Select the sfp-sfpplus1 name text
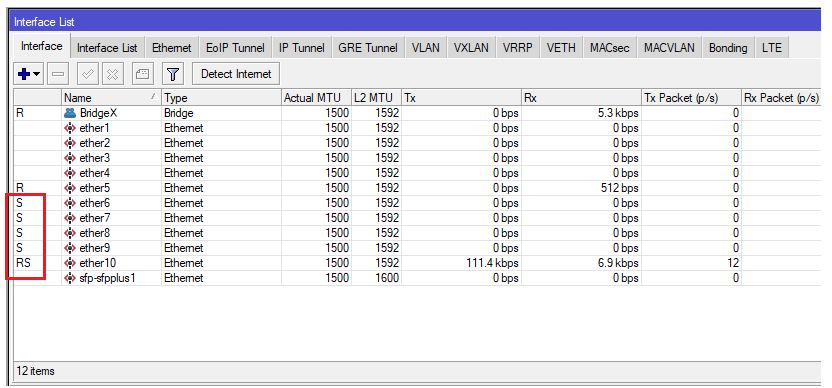This screenshot has height=388, width=832. 107,278
